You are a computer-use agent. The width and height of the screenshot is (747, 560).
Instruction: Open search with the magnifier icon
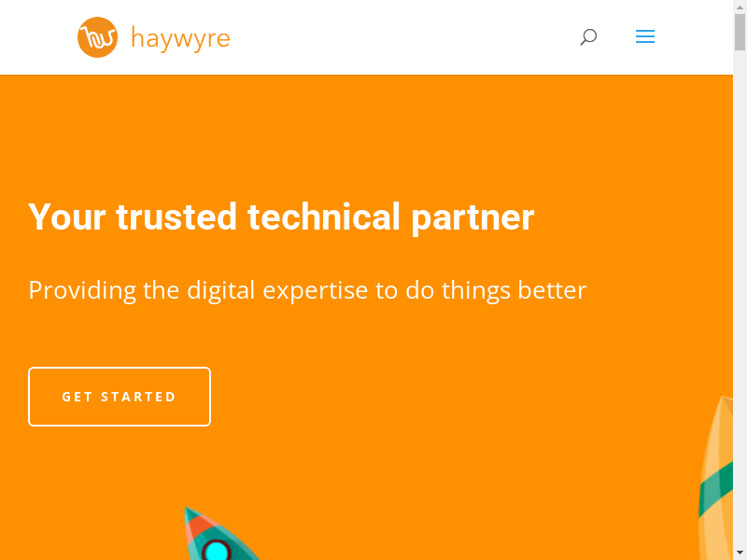tap(588, 36)
